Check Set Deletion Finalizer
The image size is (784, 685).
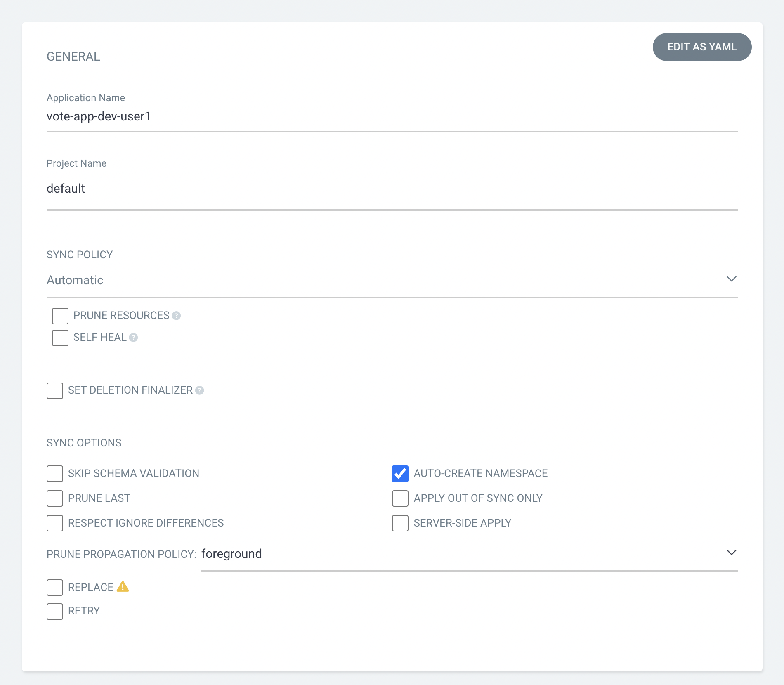tap(55, 390)
